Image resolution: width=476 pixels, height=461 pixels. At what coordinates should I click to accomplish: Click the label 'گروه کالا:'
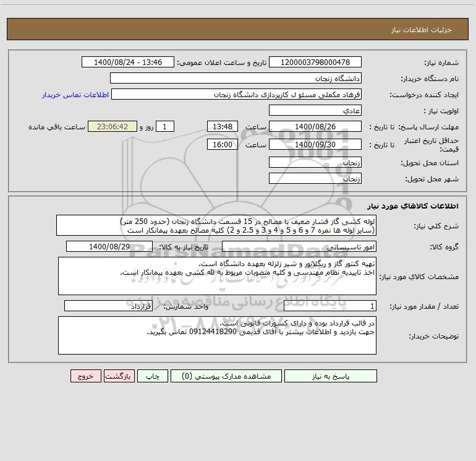[x=444, y=247]
